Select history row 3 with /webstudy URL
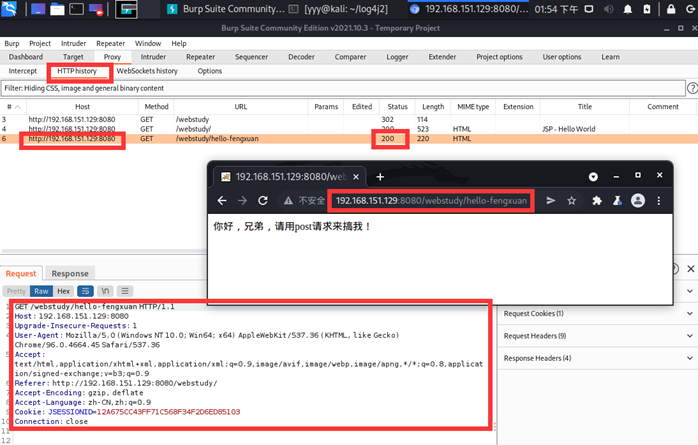Image resolution: width=698 pixels, height=445 pixels. tap(349, 119)
